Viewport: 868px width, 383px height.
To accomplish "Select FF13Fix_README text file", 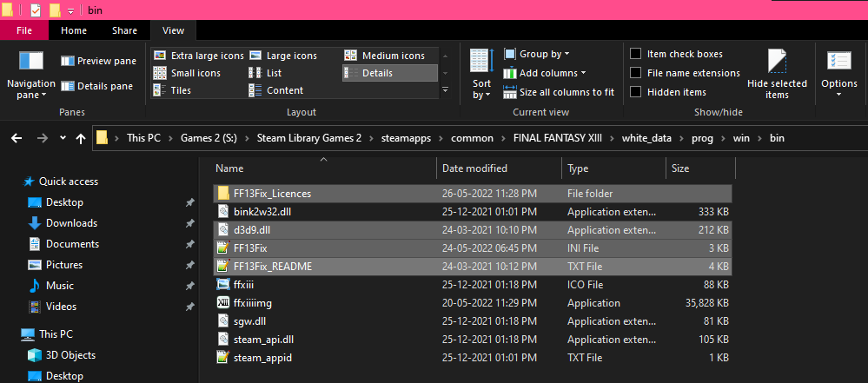I will tap(472, 267).
